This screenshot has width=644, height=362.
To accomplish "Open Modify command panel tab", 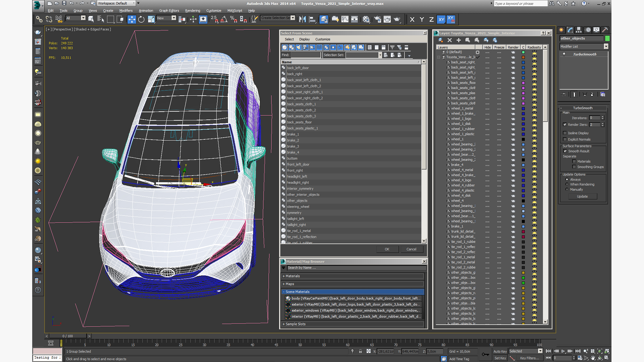I will pyautogui.click(x=570, y=30).
